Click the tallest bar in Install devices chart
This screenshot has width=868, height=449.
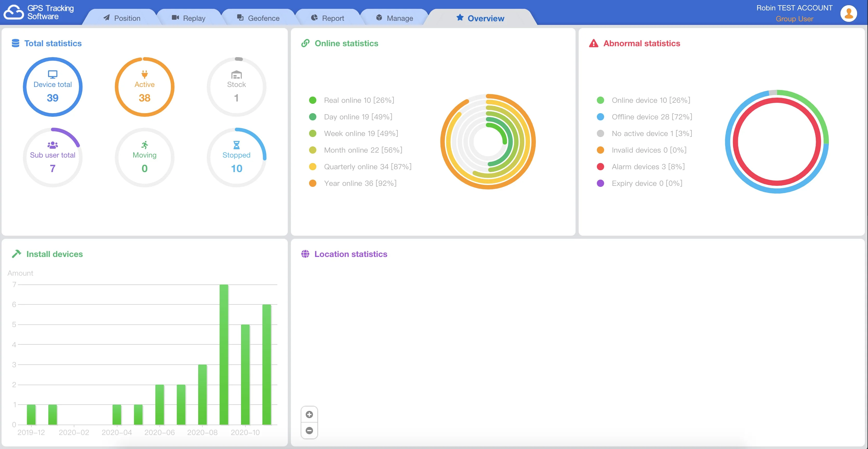224,354
